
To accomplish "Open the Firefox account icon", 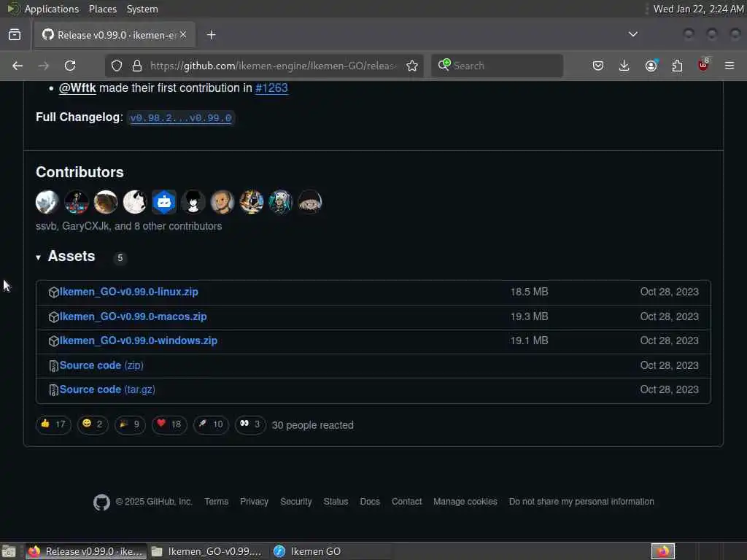I will (651, 66).
